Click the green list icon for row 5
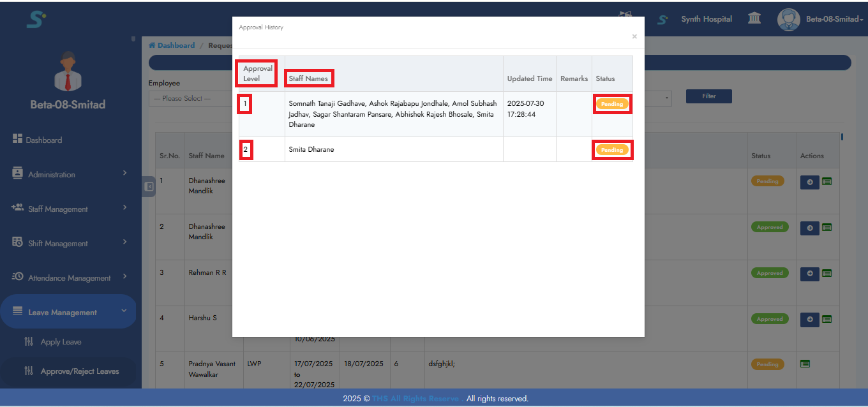Image resolution: width=868 pixels, height=407 pixels. pyautogui.click(x=805, y=364)
